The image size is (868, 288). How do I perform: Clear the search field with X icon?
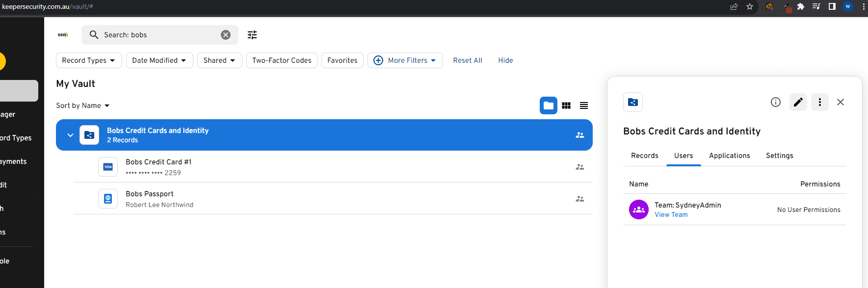pos(226,35)
